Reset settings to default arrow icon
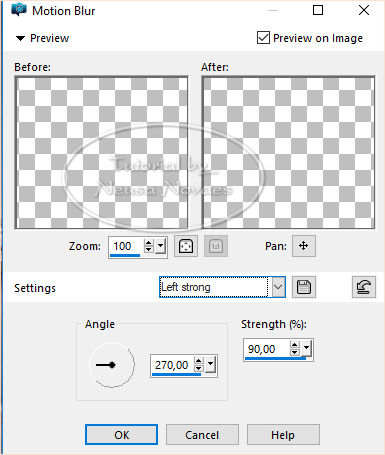385x455 pixels. point(364,287)
